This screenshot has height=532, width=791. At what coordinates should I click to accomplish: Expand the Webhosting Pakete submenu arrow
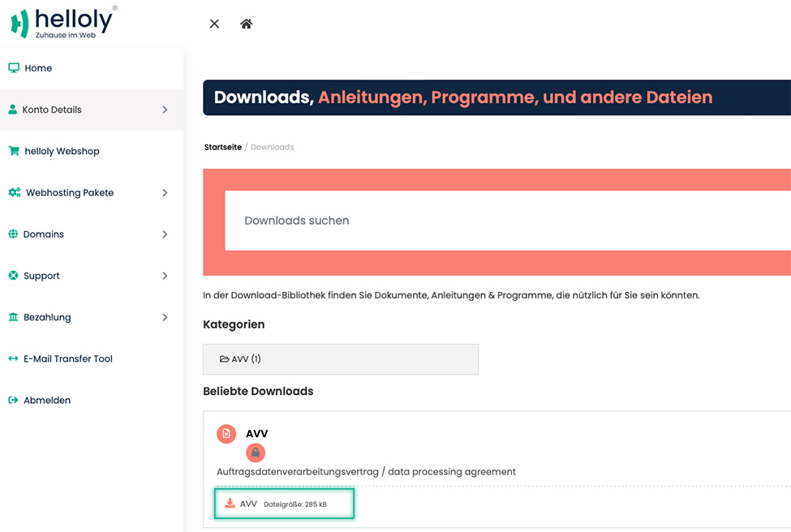point(165,193)
